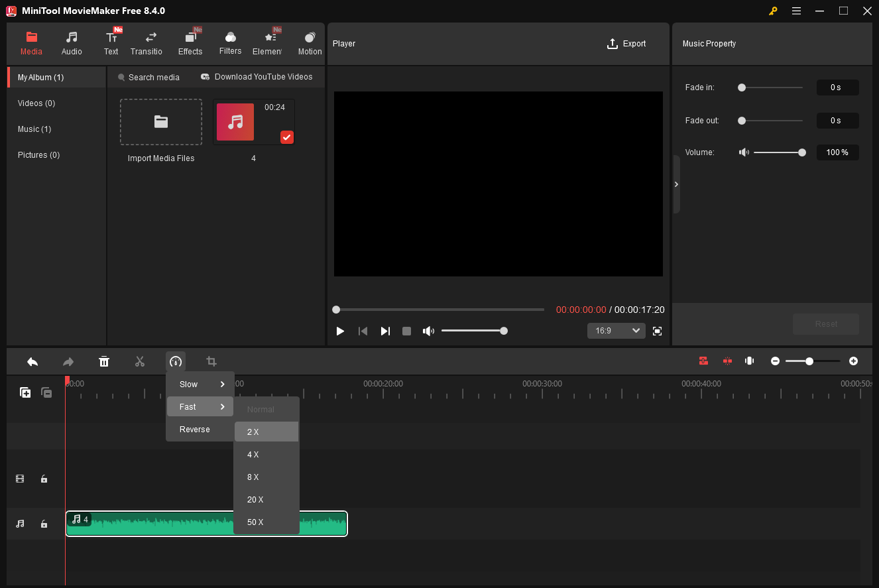Viewport: 879px width, 588px height.
Task: Click the Export button
Action: click(x=626, y=44)
